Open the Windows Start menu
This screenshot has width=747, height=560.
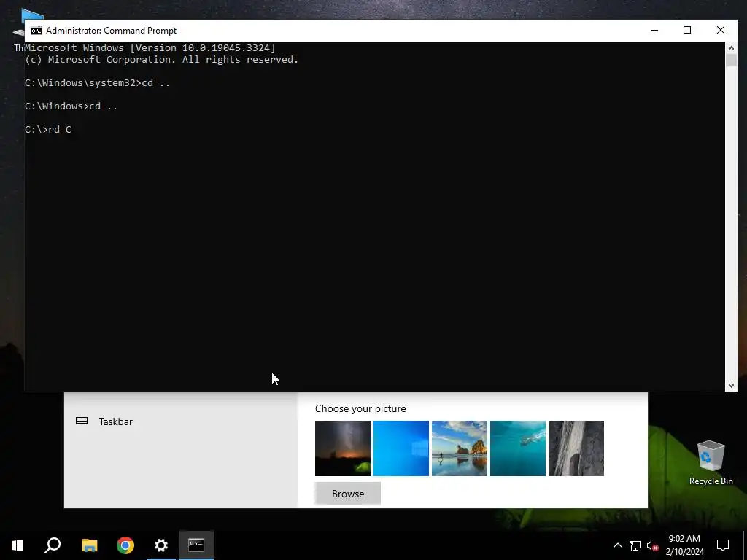(18, 545)
